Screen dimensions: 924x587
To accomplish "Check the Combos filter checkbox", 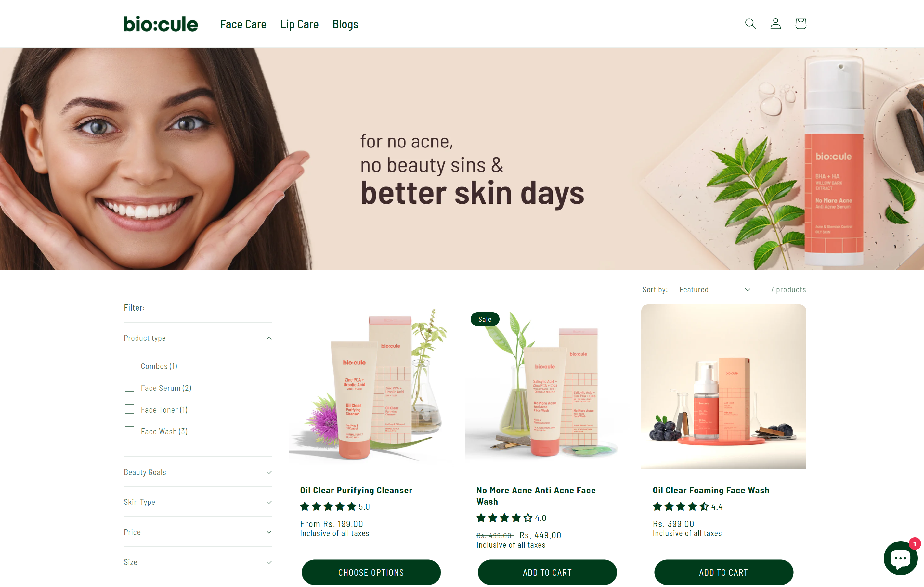I will pyautogui.click(x=130, y=365).
